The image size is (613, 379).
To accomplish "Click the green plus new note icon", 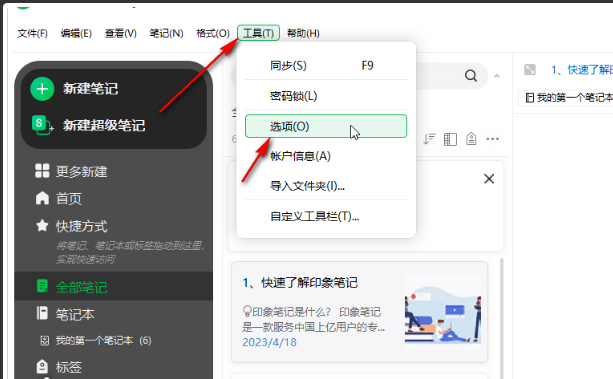I will (x=42, y=89).
